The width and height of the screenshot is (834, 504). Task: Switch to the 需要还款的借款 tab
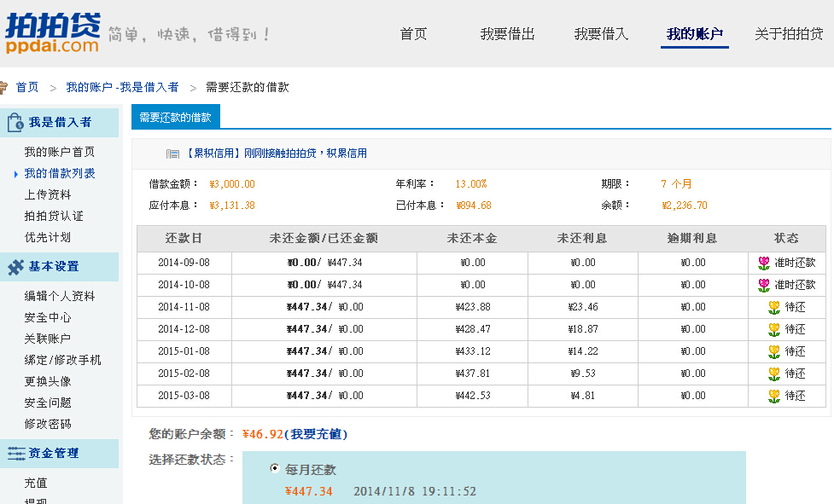(x=175, y=118)
